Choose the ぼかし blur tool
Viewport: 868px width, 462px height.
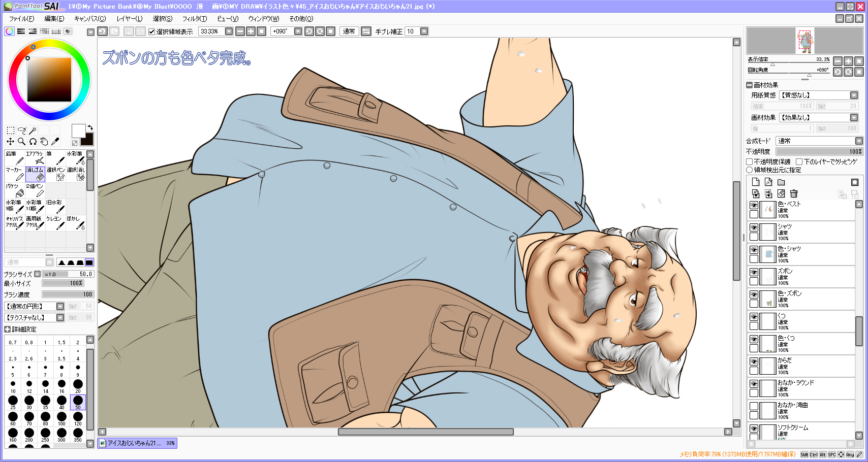(x=76, y=223)
